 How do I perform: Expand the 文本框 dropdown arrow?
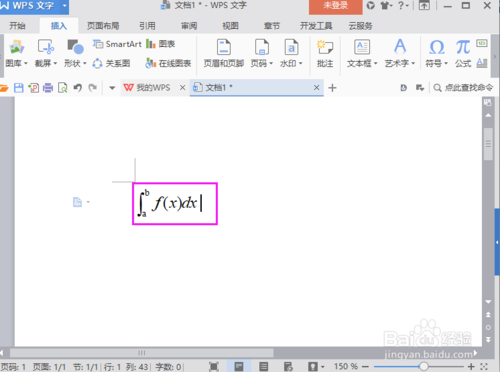376,63
